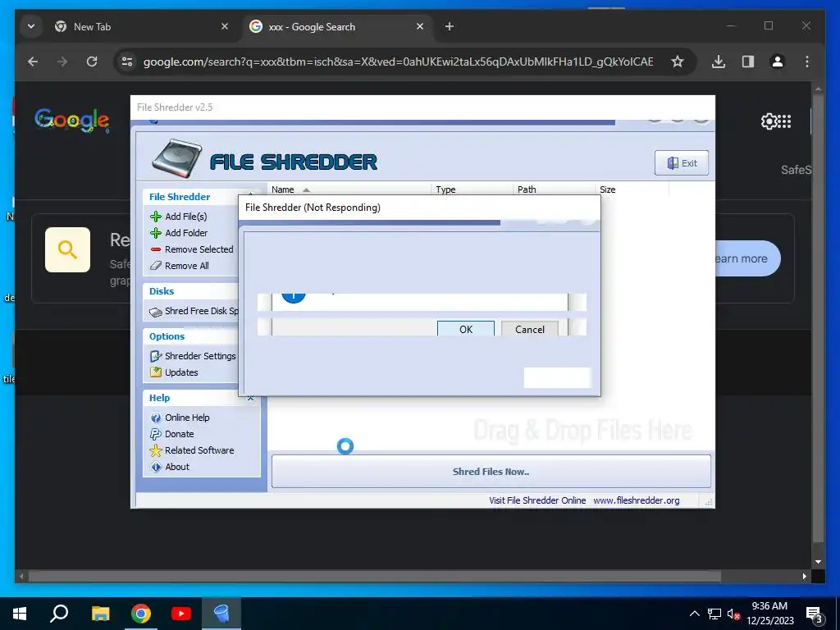Open a new Chrome tab

[x=450, y=26]
